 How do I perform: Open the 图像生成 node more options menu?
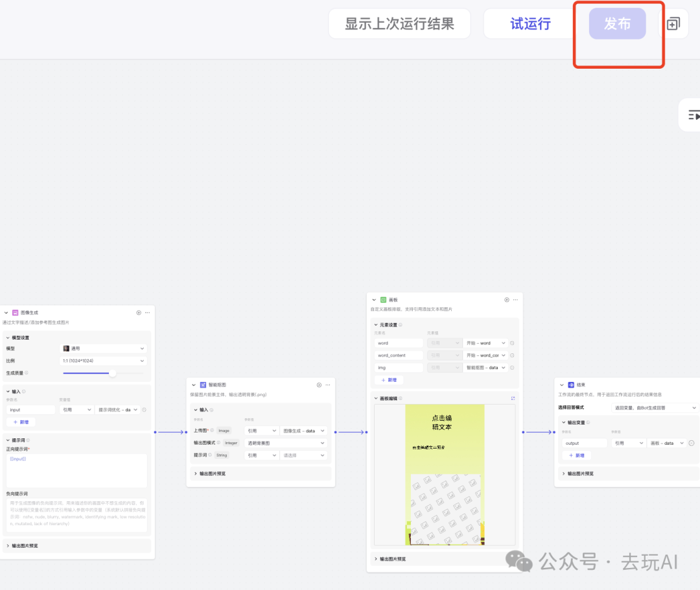click(148, 313)
